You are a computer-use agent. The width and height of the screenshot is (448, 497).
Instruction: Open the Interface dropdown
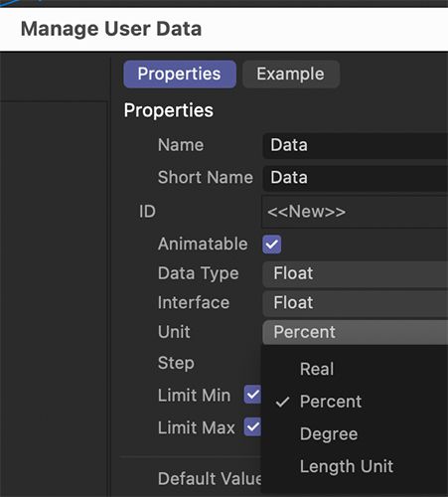(x=356, y=303)
